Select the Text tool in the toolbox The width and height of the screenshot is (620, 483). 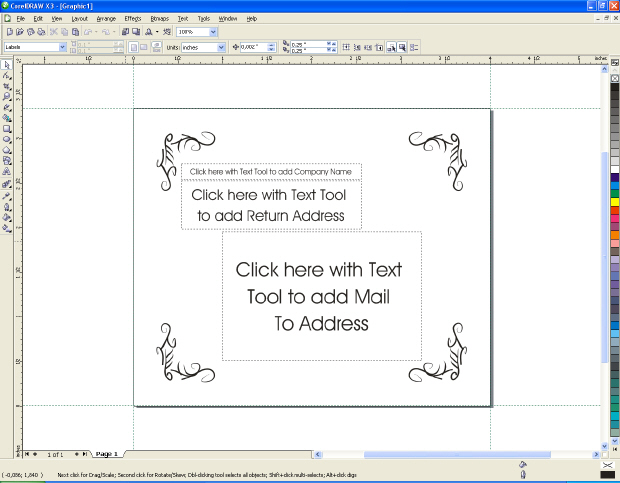coord(6,172)
